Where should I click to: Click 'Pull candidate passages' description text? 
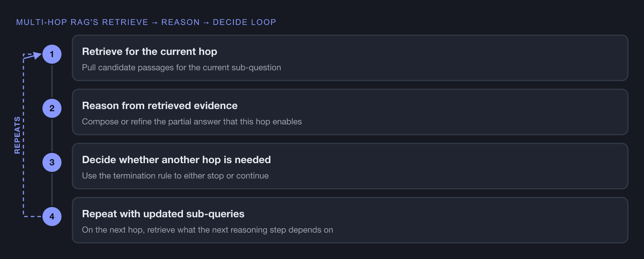[x=182, y=68]
